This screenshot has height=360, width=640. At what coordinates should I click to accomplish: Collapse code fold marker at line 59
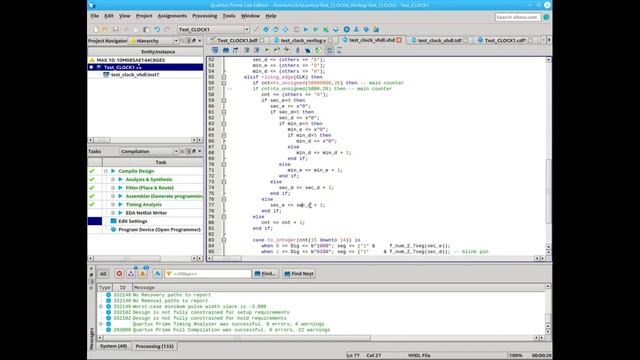tap(224, 100)
